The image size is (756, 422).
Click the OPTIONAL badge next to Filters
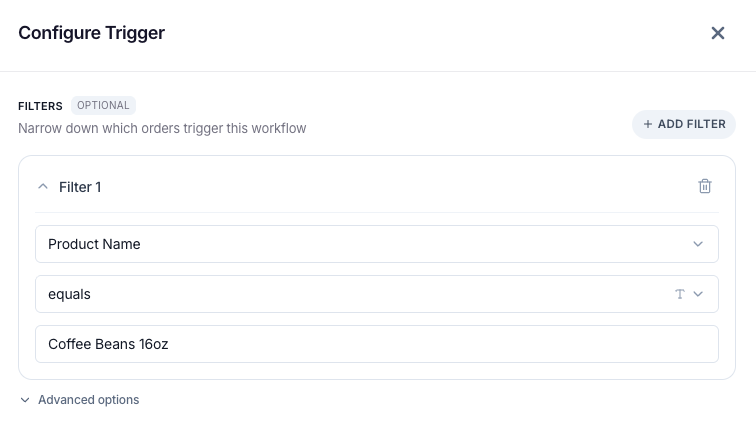(103, 106)
